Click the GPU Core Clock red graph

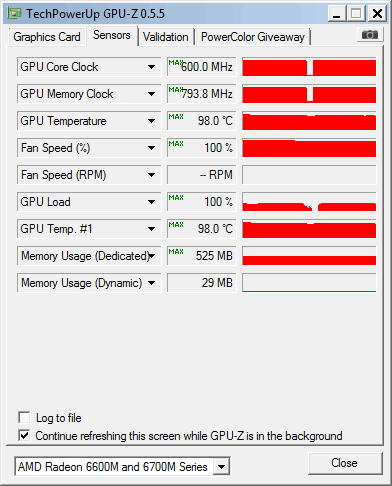pyautogui.click(x=309, y=67)
